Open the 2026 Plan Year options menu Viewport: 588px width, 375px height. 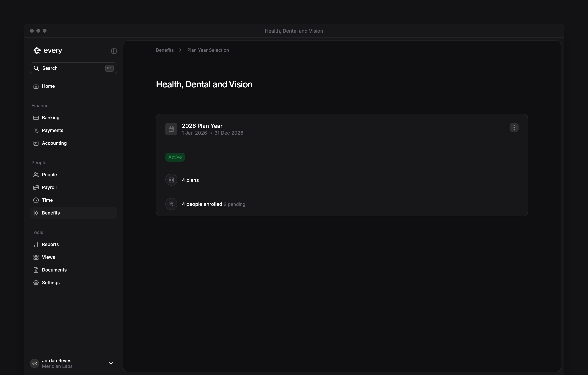(514, 127)
